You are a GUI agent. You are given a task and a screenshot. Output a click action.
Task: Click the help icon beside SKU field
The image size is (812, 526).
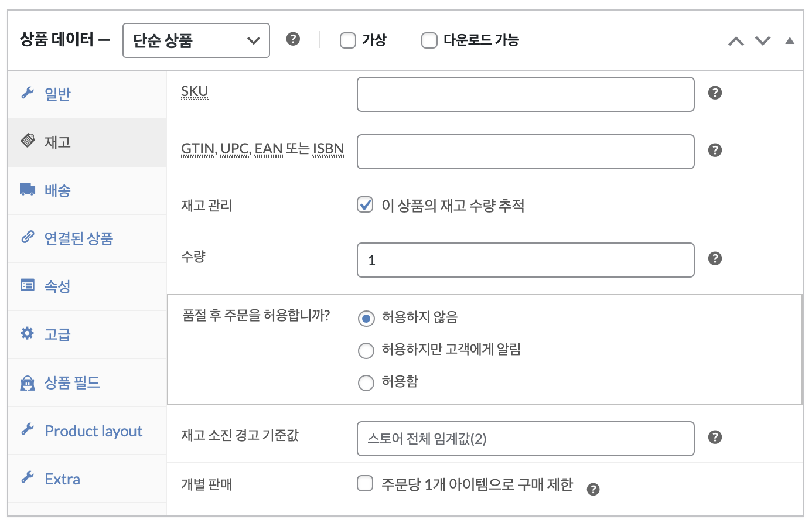pyautogui.click(x=715, y=93)
